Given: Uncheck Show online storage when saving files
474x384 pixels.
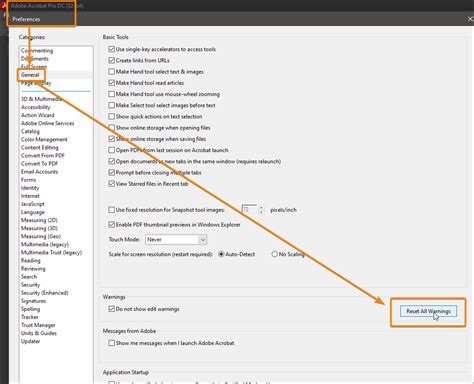Looking at the screenshot, I should (112, 139).
